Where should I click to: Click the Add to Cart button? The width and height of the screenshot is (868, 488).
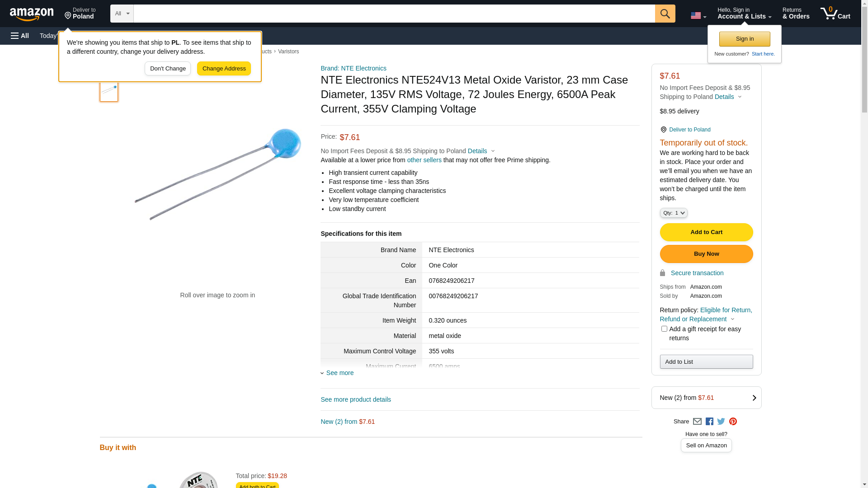pyautogui.click(x=706, y=232)
